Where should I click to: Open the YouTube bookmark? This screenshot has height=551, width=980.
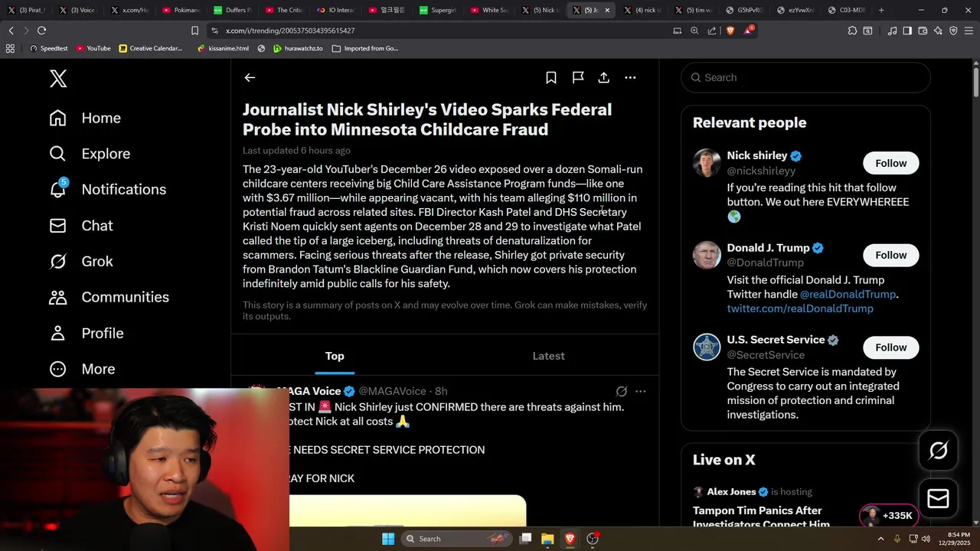pos(93,48)
